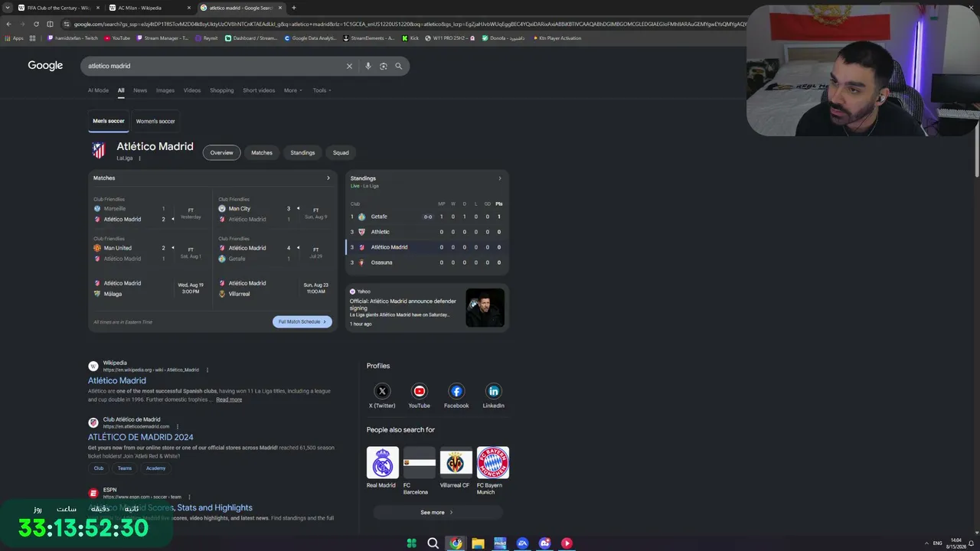Open Windows taskbar search
The image size is (980, 551).
click(433, 543)
